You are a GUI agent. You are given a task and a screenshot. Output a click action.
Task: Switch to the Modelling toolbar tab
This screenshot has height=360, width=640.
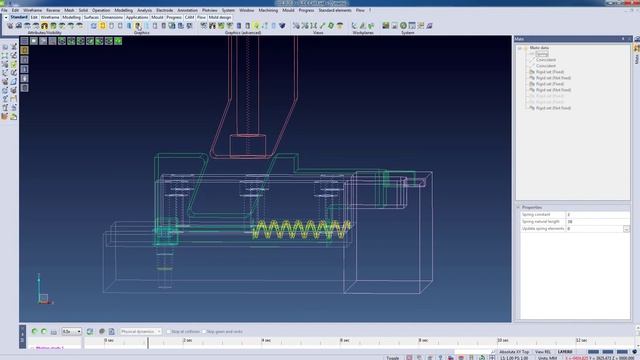pyautogui.click(x=71, y=18)
